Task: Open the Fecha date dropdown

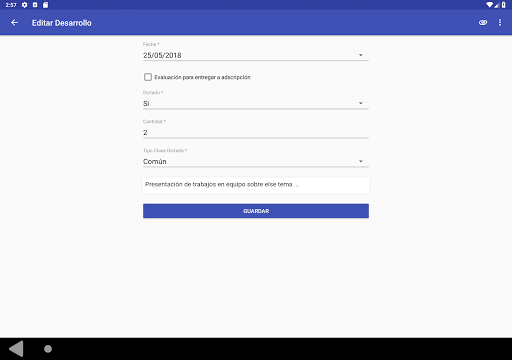Action: 256,55
